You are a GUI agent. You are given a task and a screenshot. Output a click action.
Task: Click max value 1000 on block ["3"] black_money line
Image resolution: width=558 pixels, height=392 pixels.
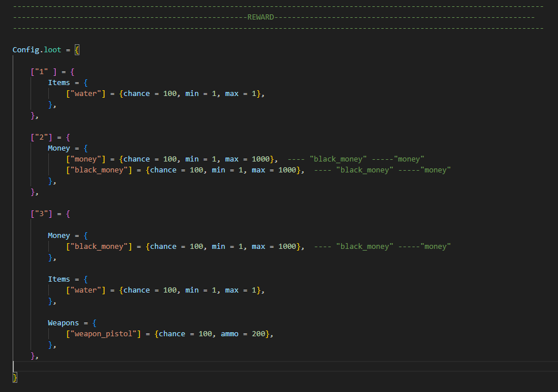pyautogui.click(x=288, y=247)
